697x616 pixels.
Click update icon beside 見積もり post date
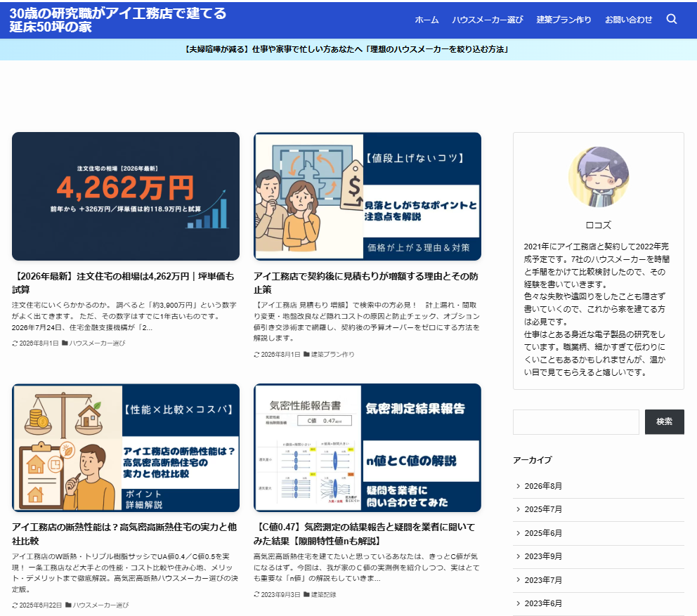pos(256,354)
